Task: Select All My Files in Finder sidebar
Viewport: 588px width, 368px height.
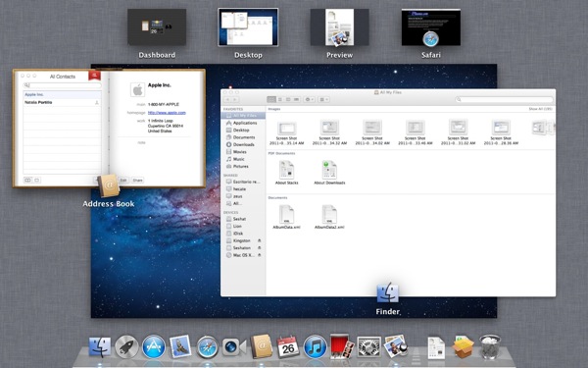Action: coord(243,116)
